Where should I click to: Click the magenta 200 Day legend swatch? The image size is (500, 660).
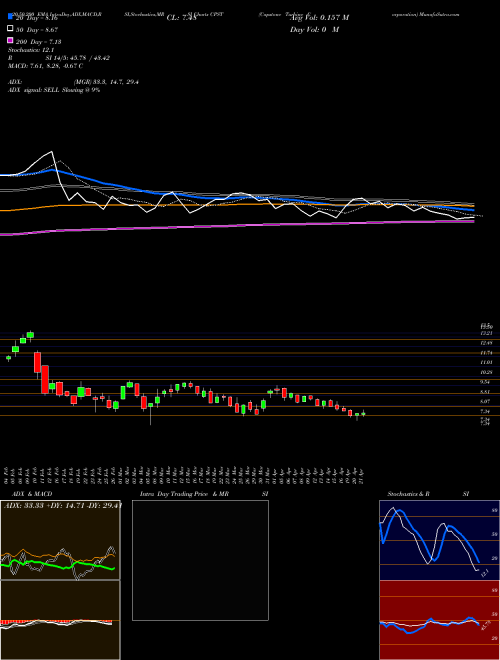[10, 40]
